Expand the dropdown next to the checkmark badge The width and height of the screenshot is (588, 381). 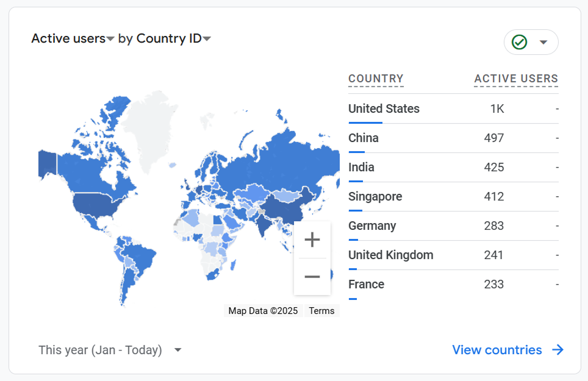[542, 42]
